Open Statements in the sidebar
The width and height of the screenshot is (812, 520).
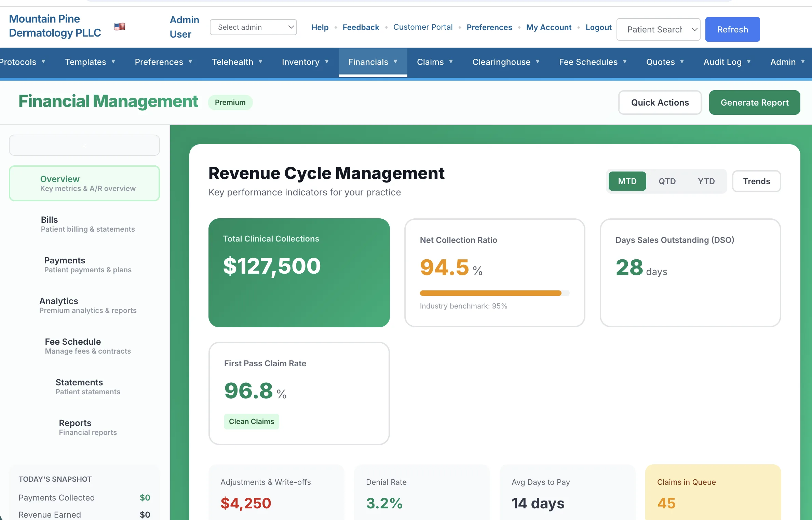[x=84, y=387]
